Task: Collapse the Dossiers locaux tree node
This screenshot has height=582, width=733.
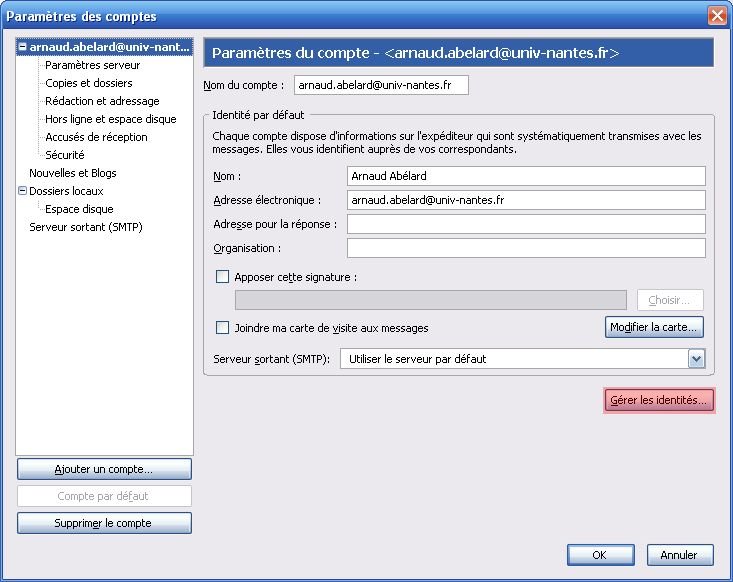Action: 23,191
